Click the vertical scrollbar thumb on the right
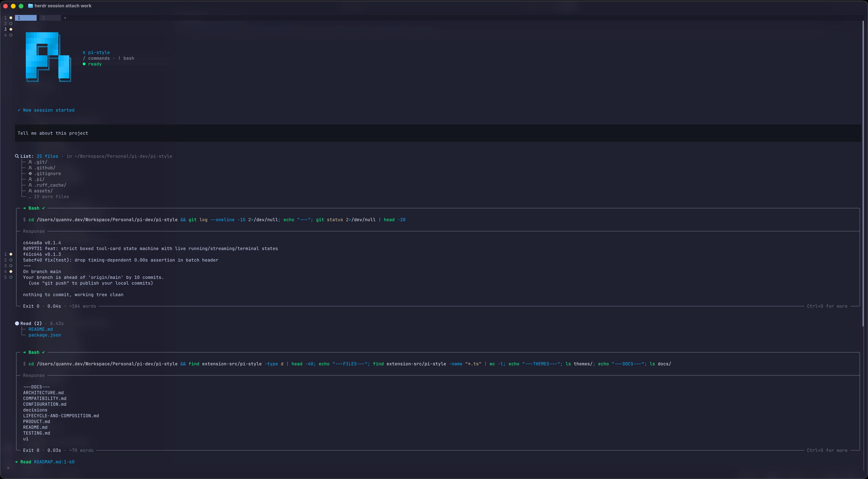This screenshot has height=479, width=868. (x=863, y=174)
